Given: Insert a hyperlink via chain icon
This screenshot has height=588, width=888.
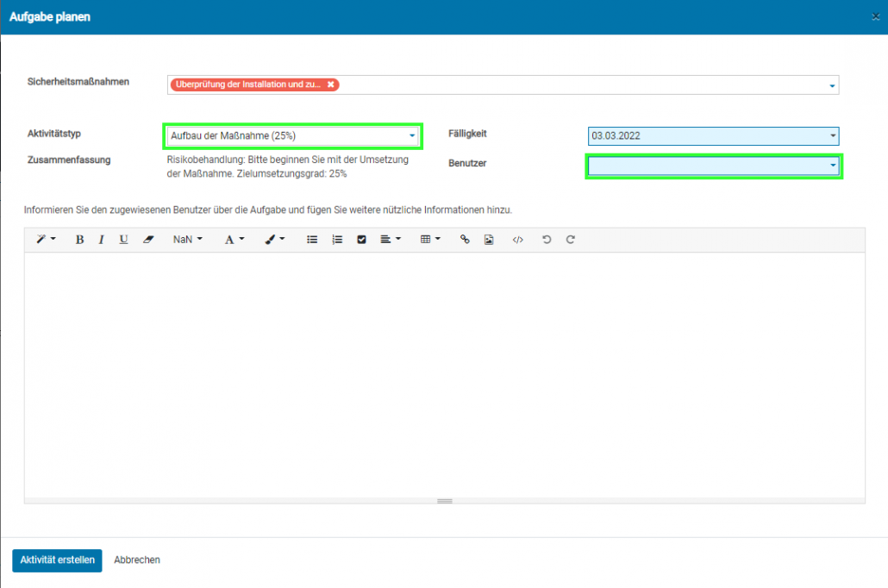Looking at the screenshot, I should pos(465,240).
